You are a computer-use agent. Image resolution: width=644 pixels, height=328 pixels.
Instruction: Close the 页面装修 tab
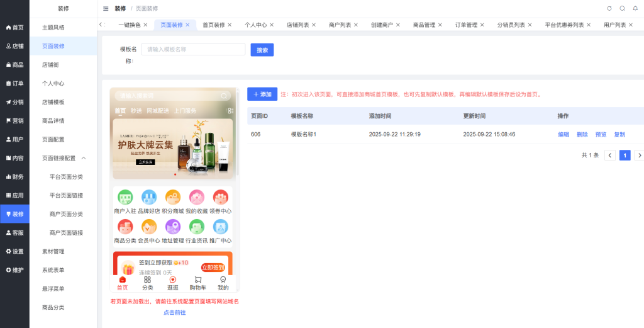tap(187, 25)
